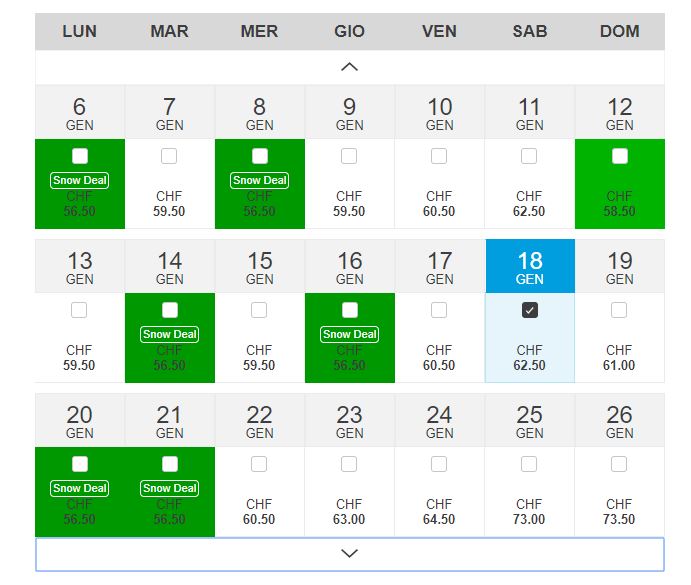Select the CHF 64.50 price on 24 GEN
The height and width of the screenshot is (585, 691).
point(439,512)
